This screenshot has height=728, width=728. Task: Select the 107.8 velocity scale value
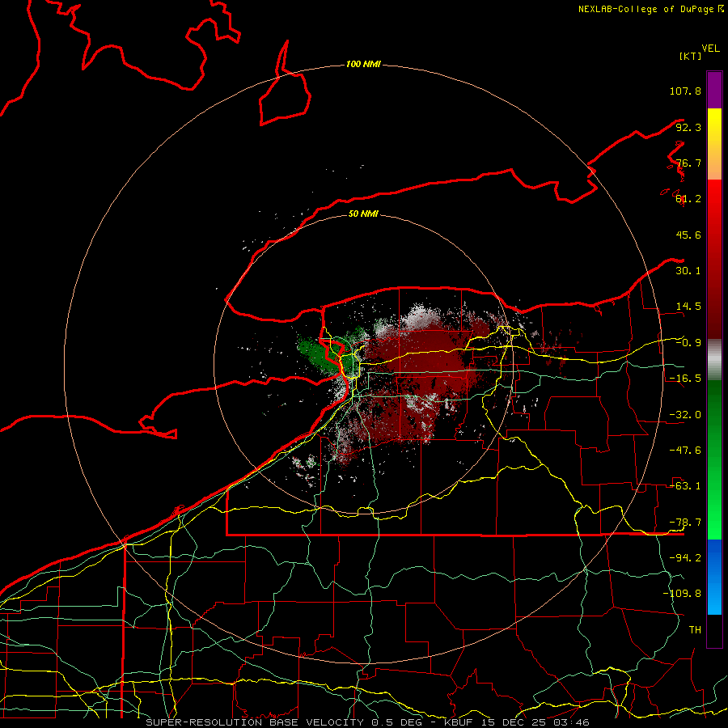click(x=685, y=91)
